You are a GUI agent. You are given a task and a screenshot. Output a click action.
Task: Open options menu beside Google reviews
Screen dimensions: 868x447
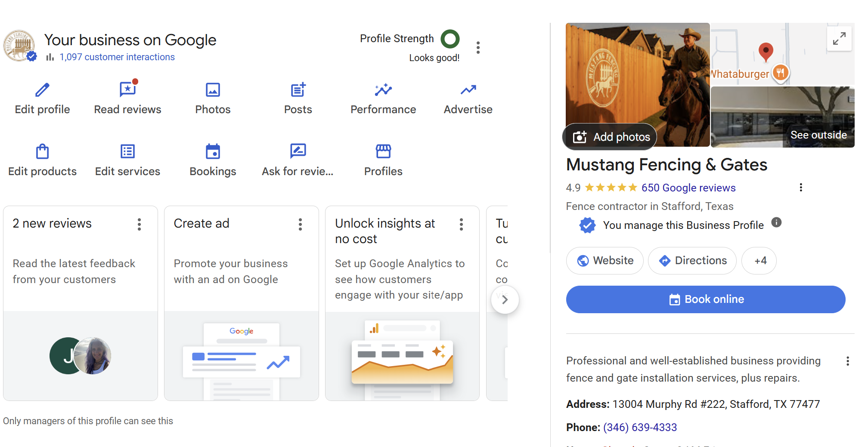pyautogui.click(x=801, y=187)
